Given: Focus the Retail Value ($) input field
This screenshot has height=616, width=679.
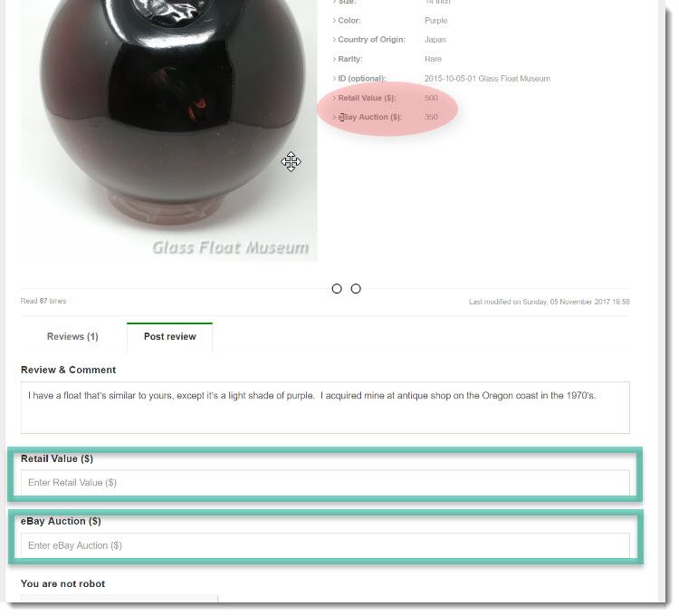Looking at the screenshot, I should click(325, 483).
